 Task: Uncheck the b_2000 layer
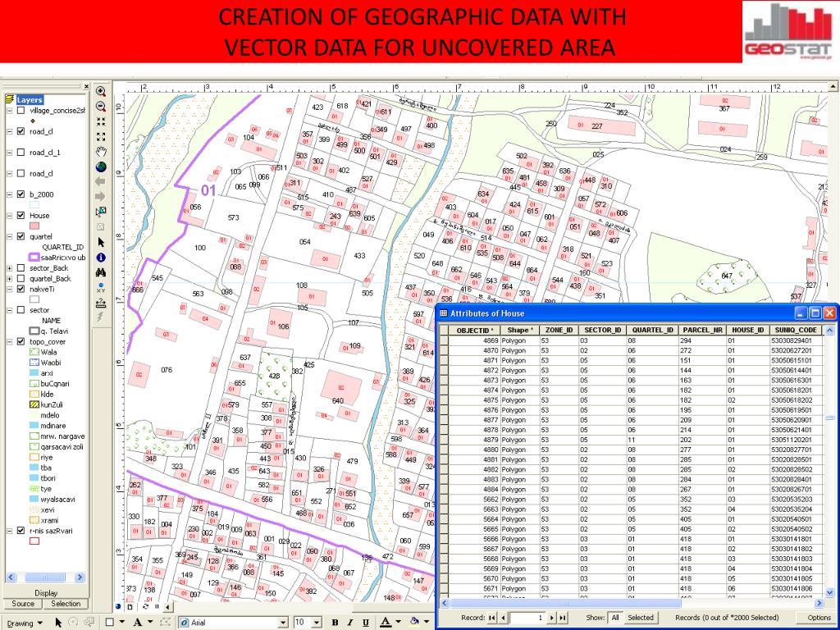tap(21, 194)
